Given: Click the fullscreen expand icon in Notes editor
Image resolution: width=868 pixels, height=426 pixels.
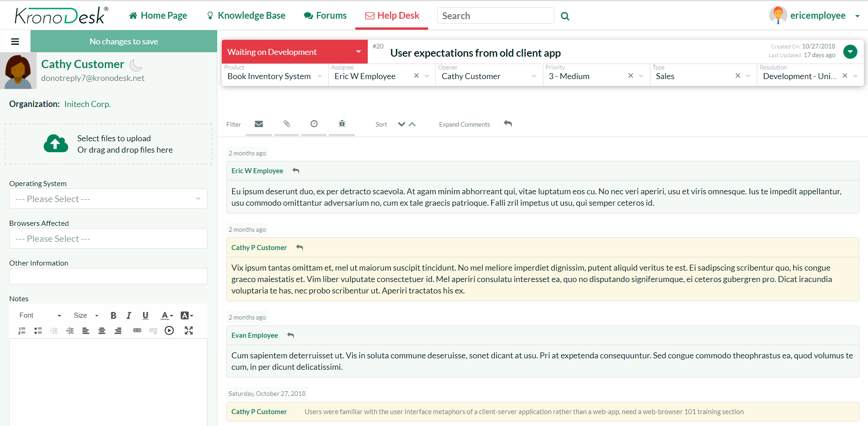Looking at the screenshot, I should (x=188, y=330).
